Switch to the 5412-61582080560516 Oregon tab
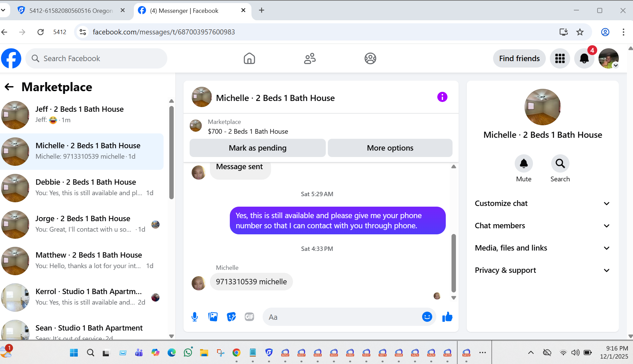The image size is (633, 364). tap(71, 10)
